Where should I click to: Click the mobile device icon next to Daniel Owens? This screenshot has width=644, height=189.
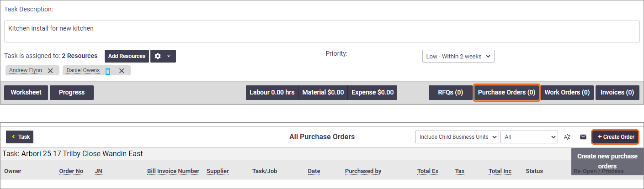(x=108, y=71)
